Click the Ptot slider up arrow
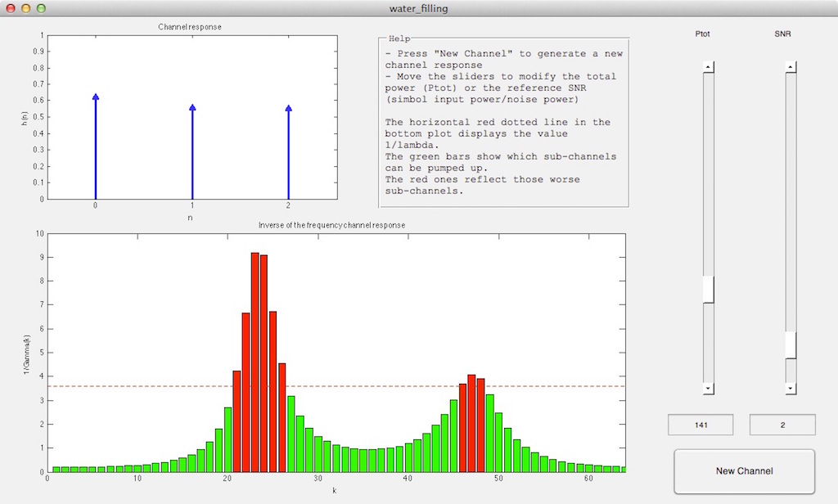 [x=708, y=67]
